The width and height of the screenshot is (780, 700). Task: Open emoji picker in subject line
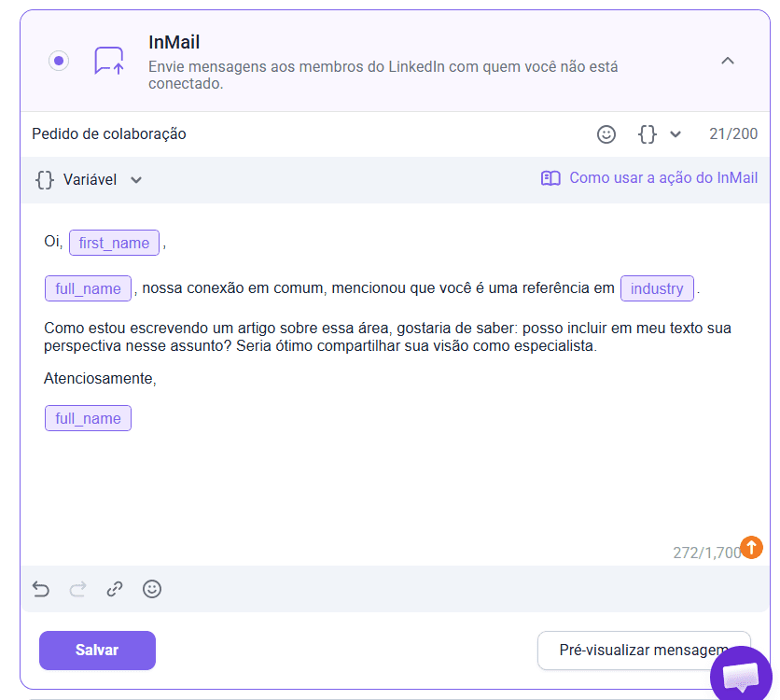click(x=606, y=134)
